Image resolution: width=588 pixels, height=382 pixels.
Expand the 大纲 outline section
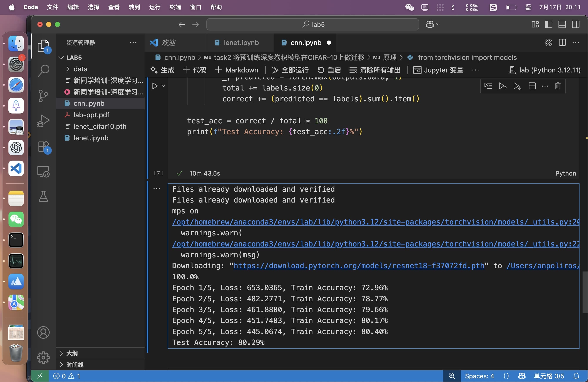[x=72, y=353]
